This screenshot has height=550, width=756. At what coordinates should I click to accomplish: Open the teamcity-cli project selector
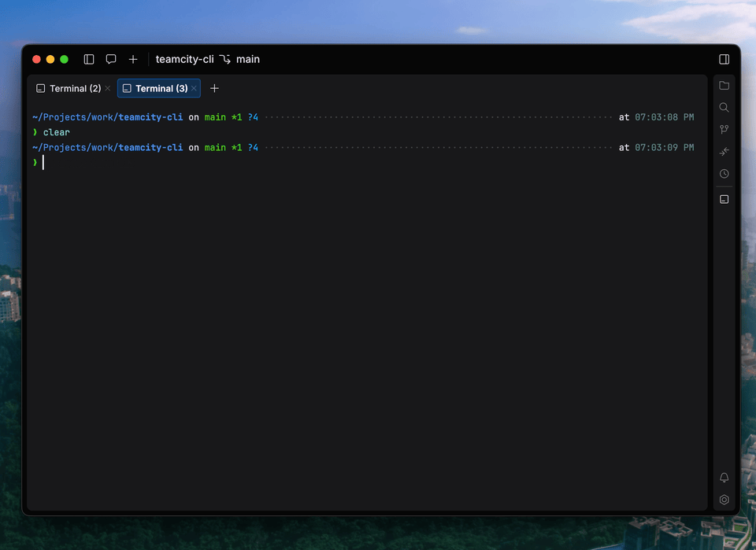184,59
